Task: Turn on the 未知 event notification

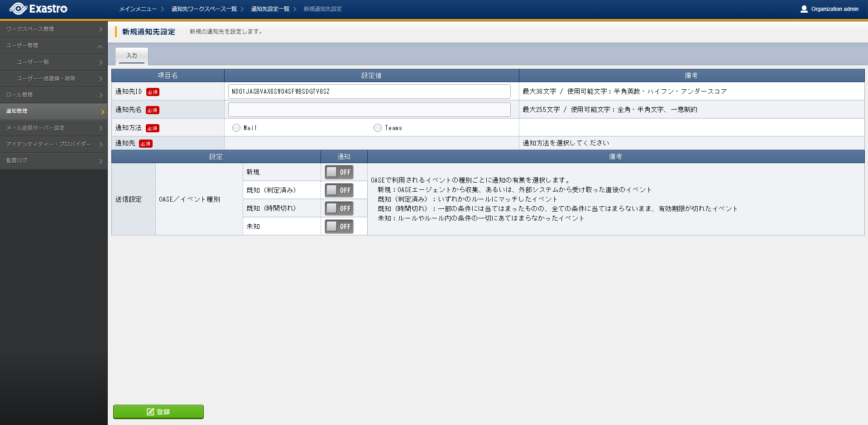Action: 339,227
